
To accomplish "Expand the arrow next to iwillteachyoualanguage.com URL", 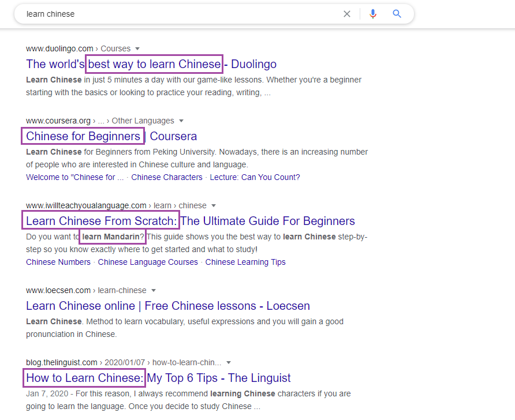I will pos(214,205).
